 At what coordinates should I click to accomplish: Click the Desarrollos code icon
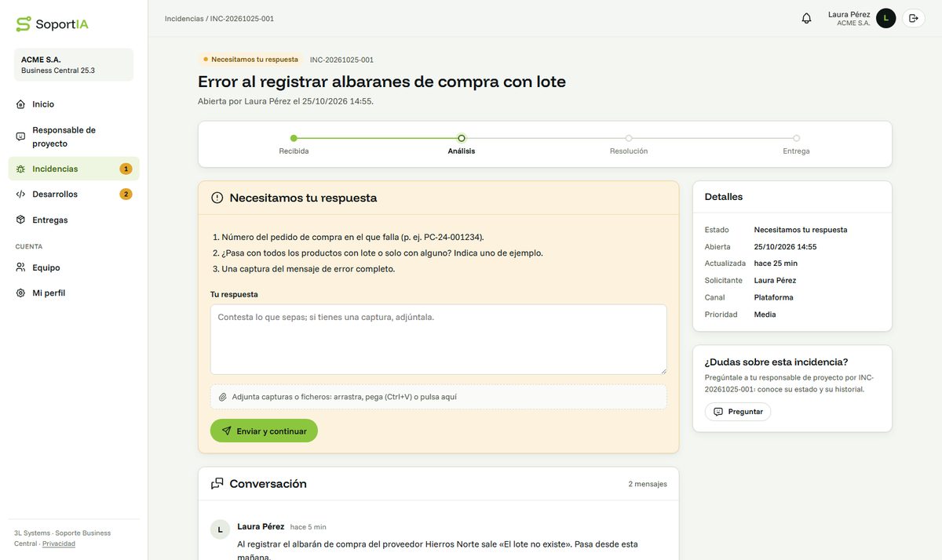(x=20, y=194)
